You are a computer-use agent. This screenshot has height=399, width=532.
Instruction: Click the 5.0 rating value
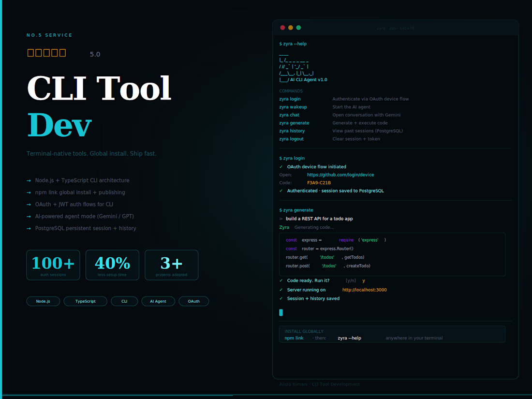95,54
